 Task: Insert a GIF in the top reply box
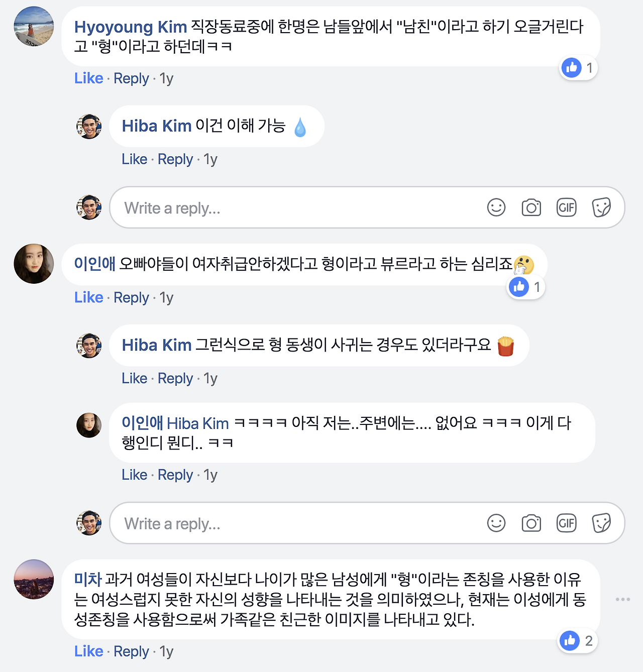(566, 207)
